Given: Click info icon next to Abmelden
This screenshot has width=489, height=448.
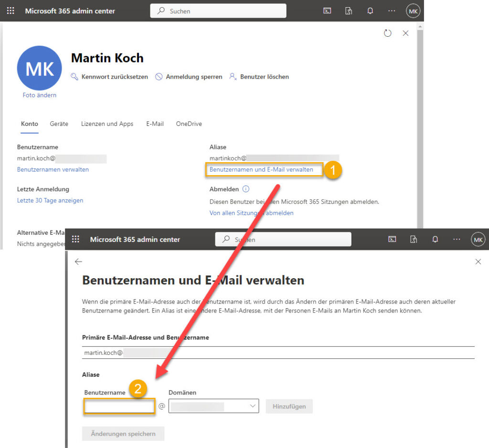Looking at the screenshot, I should pos(246,189).
